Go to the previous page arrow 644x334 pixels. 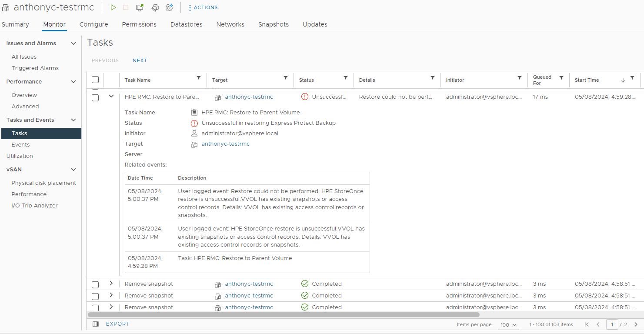[x=598, y=324]
